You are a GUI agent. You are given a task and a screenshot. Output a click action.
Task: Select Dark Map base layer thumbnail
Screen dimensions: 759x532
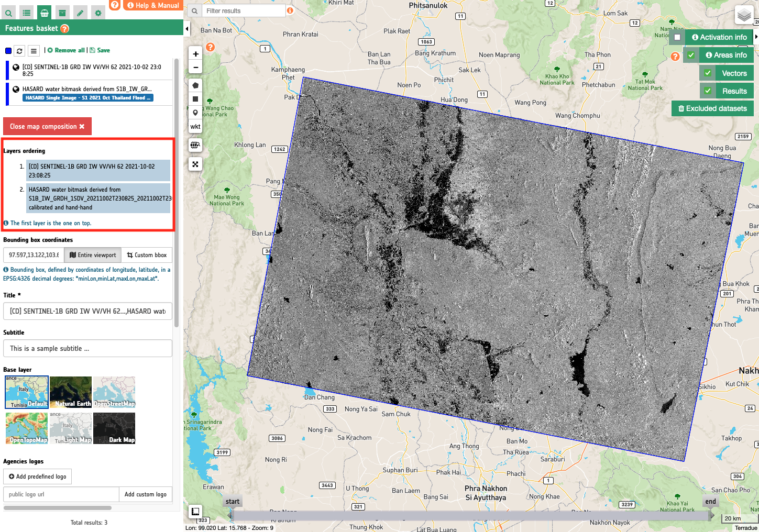(114, 428)
